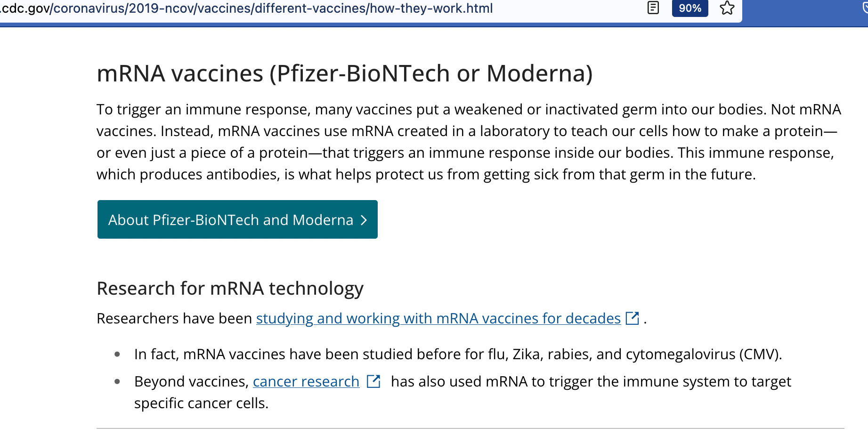868x443 pixels.
Task: Click the 'Researchers have been' text
Action: (174, 319)
